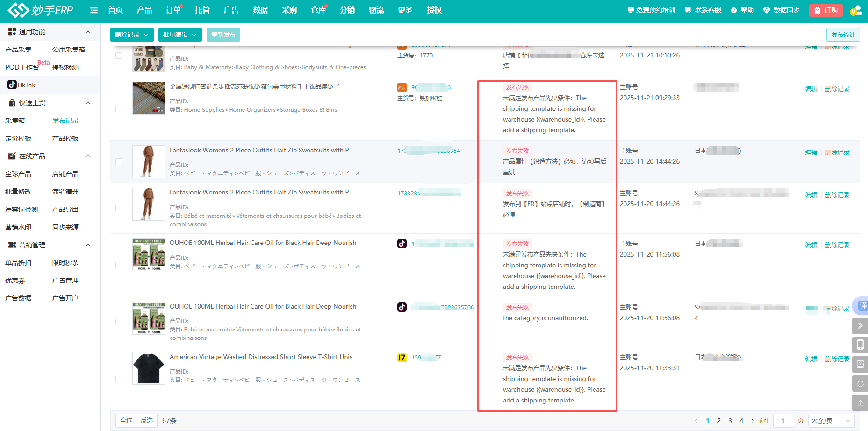
Task: Click the red 订购 purchase button
Action: coord(825,10)
